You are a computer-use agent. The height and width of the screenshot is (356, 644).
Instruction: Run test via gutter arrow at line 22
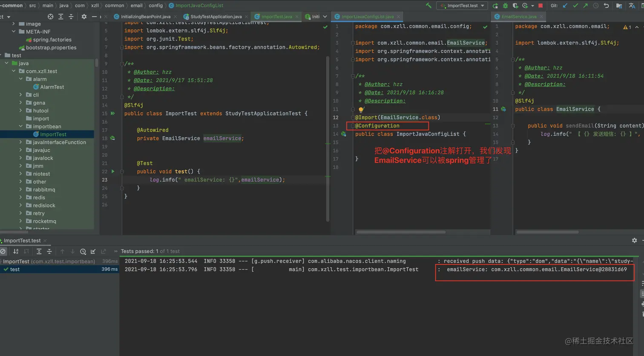(x=113, y=172)
